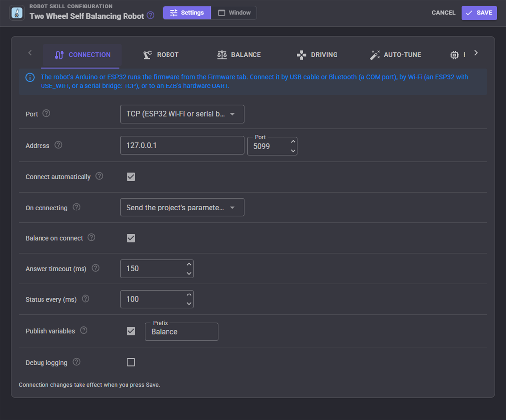
Task: Open help for Publish variables
Action: (84, 331)
